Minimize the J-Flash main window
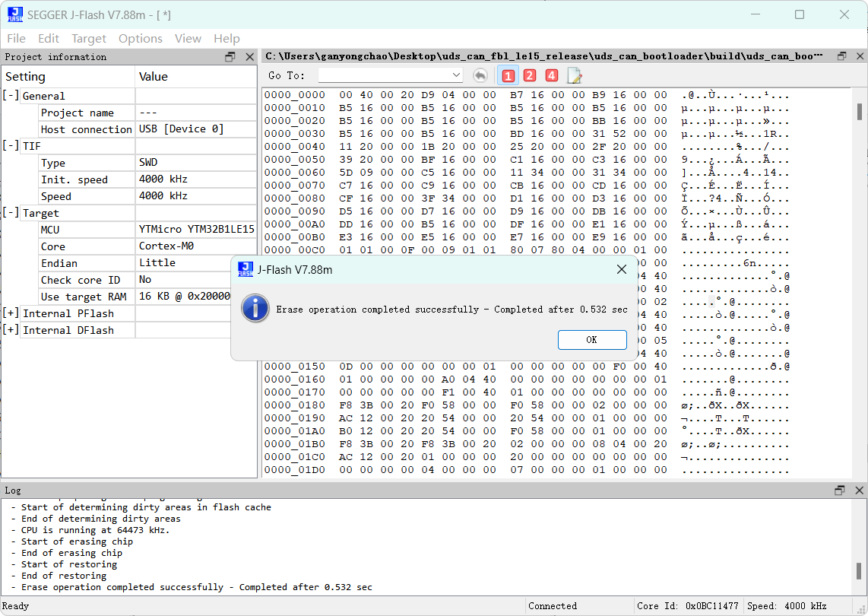Screen dimensions: 868x616 (756, 14)
